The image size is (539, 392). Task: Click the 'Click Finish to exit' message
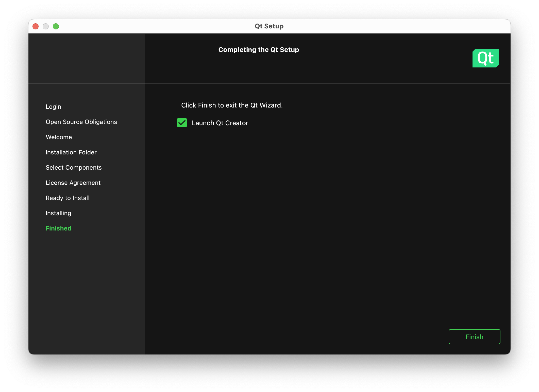coord(232,105)
